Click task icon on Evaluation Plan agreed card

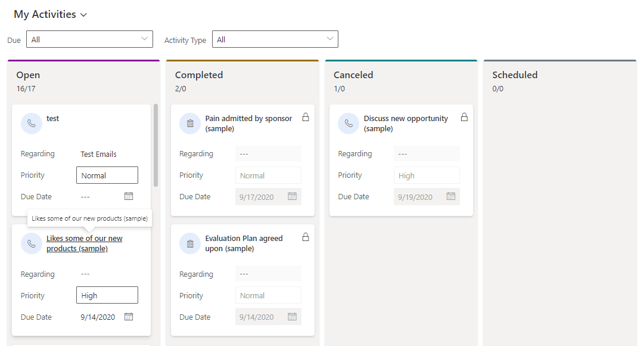pyautogui.click(x=190, y=243)
